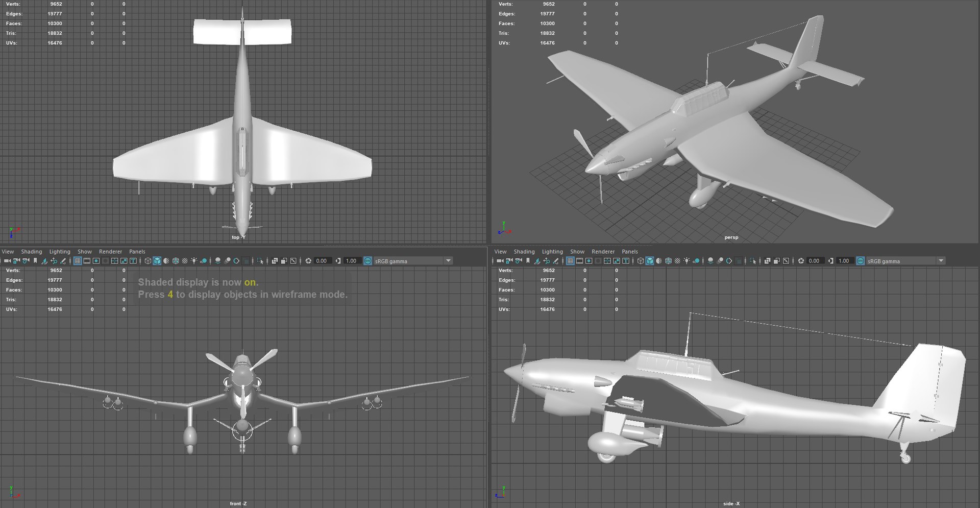
Task: Click 2D Pan/Zoom icon in front view toolbar
Action: point(54,261)
